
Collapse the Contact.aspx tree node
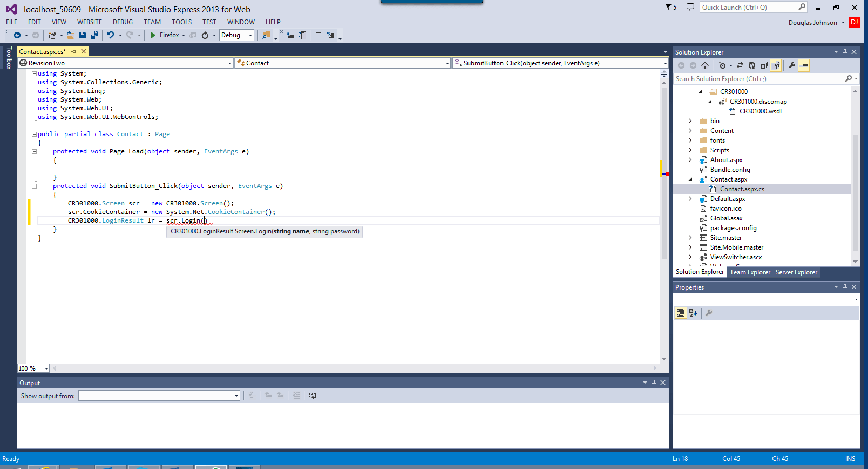click(x=690, y=179)
